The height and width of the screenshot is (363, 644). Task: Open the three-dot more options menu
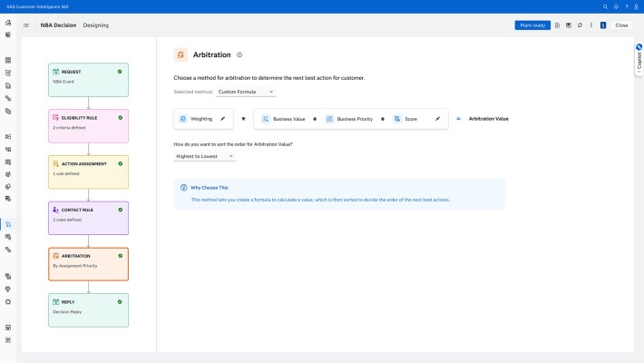click(x=590, y=25)
